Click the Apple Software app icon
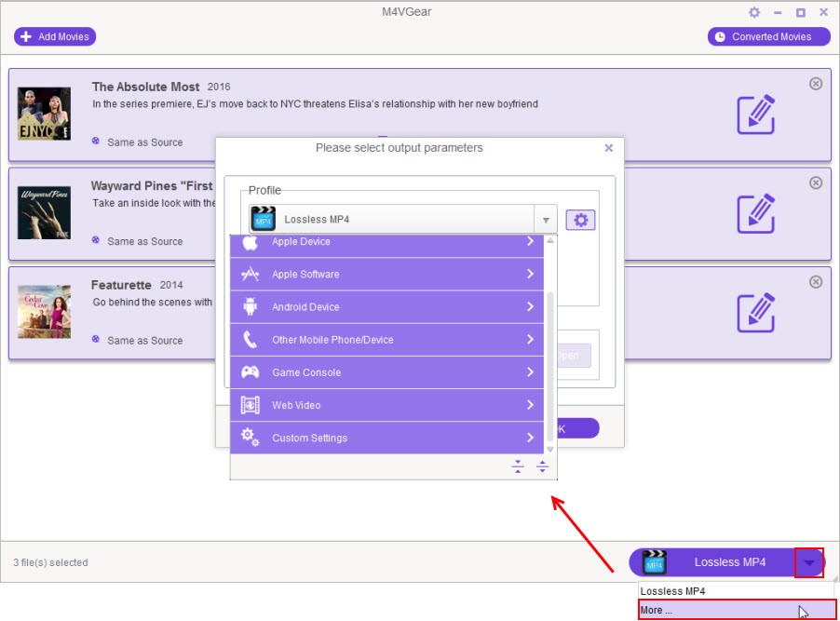The image size is (840, 621). tap(250, 275)
